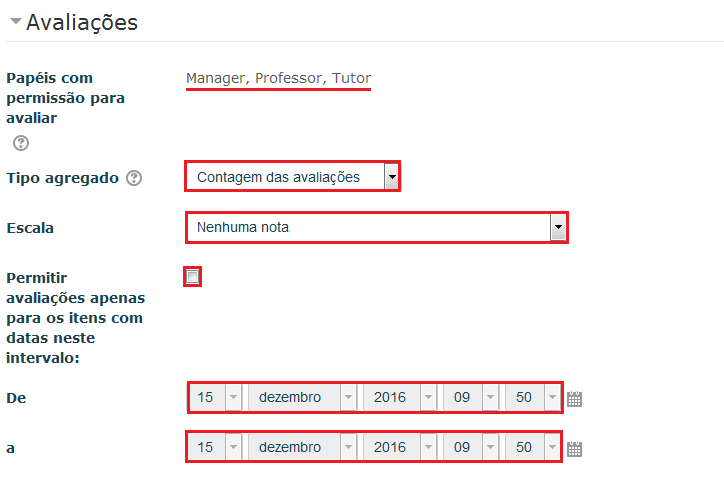The height and width of the screenshot is (487, 724).
Task: Select the minute dropdown in 'a' row
Action: pos(533,447)
